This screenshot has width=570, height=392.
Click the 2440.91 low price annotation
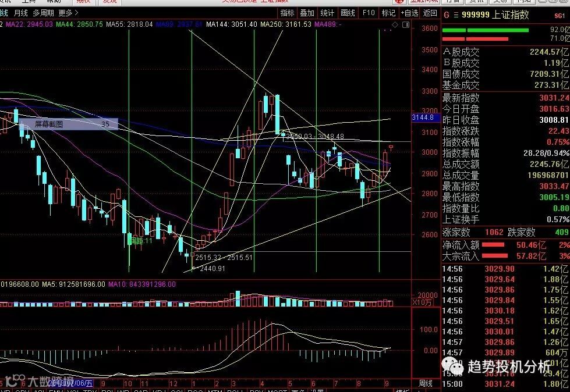[x=213, y=269]
